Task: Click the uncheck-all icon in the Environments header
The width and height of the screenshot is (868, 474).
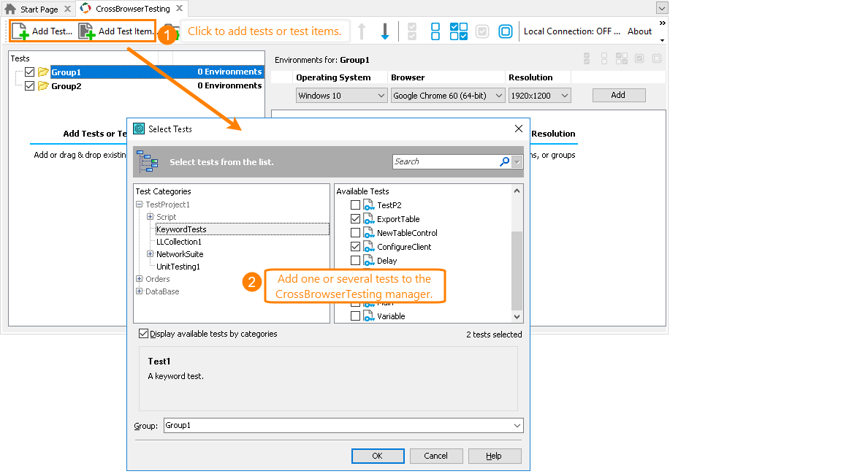Action: click(604, 58)
